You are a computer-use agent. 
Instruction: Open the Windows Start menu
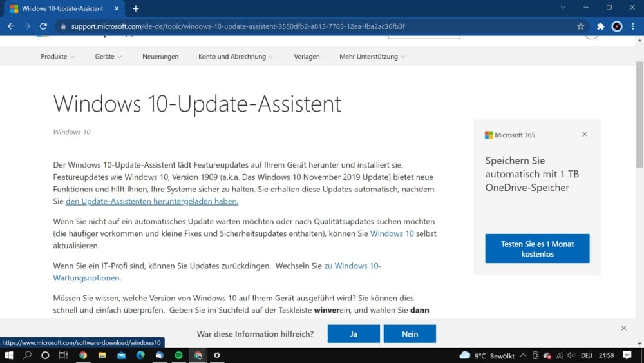(x=8, y=355)
